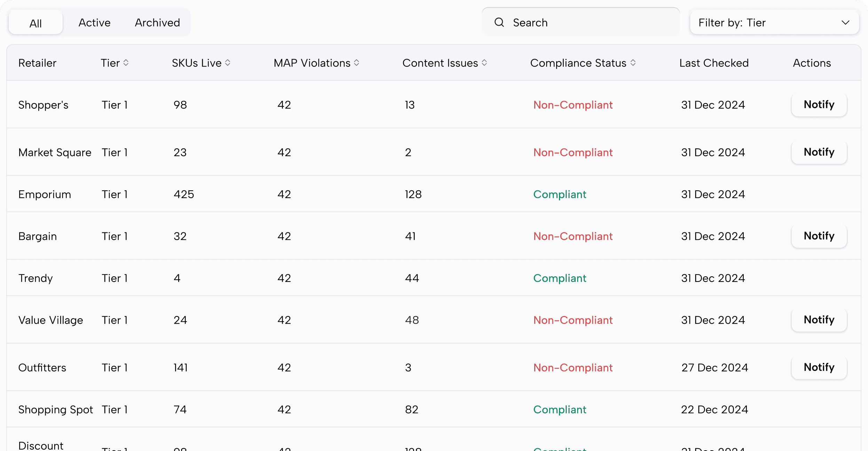Sort by Content Issues arrows

484,63
